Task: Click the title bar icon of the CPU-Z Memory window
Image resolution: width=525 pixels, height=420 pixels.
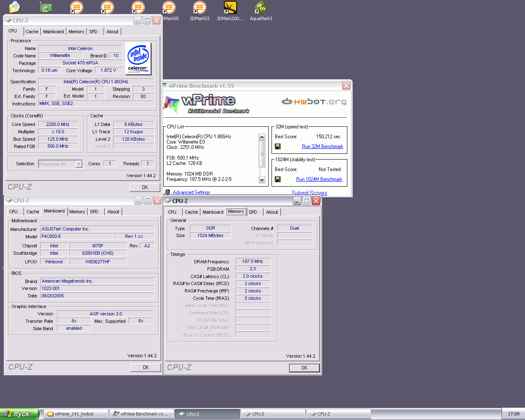Action: [x=168, y=201]
